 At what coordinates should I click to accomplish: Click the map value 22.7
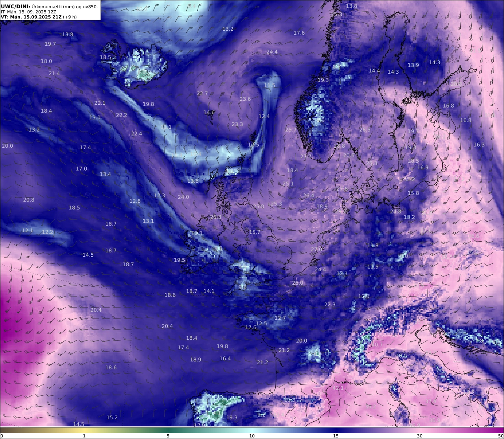pyautogui.click(x=202, y=94)
